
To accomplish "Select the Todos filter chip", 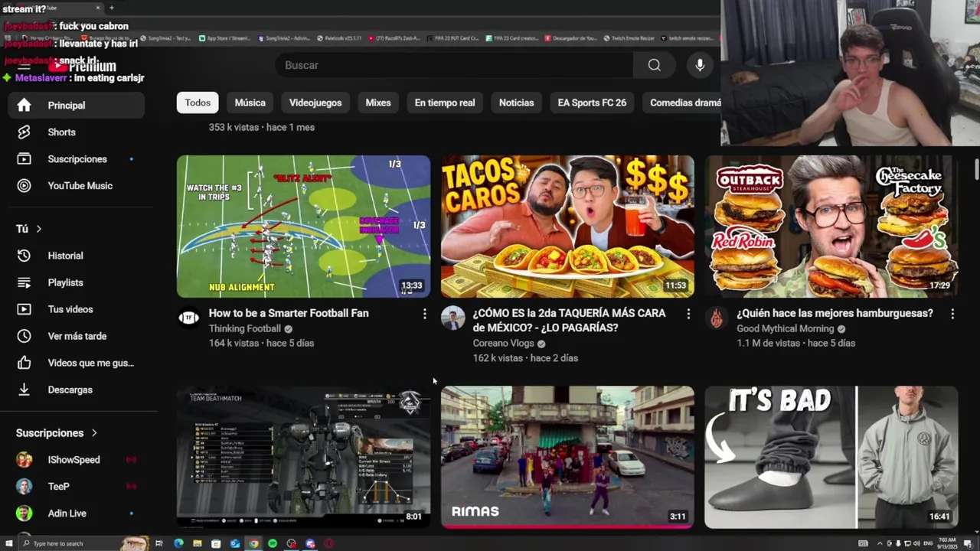I will click(198, 103).
